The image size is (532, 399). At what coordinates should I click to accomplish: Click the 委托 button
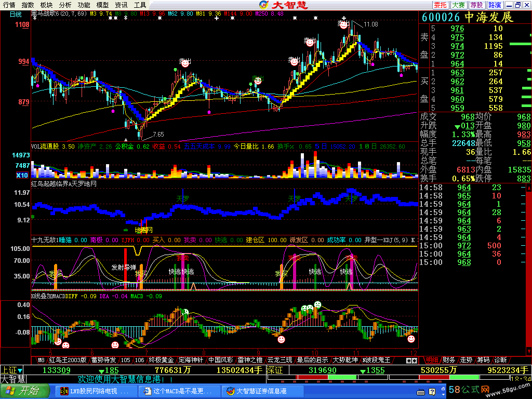pyautogui.click(x=441, y=5)
